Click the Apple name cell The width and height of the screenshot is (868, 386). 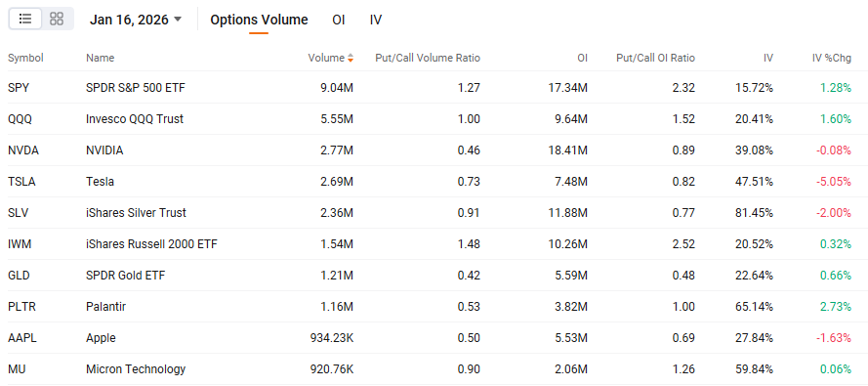coord(101,338)
